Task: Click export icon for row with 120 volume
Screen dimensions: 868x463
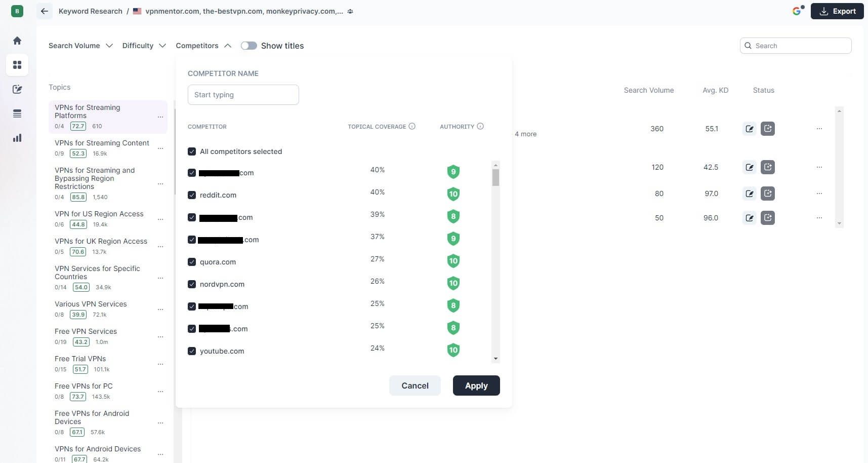Action: [x=768, y=167]
